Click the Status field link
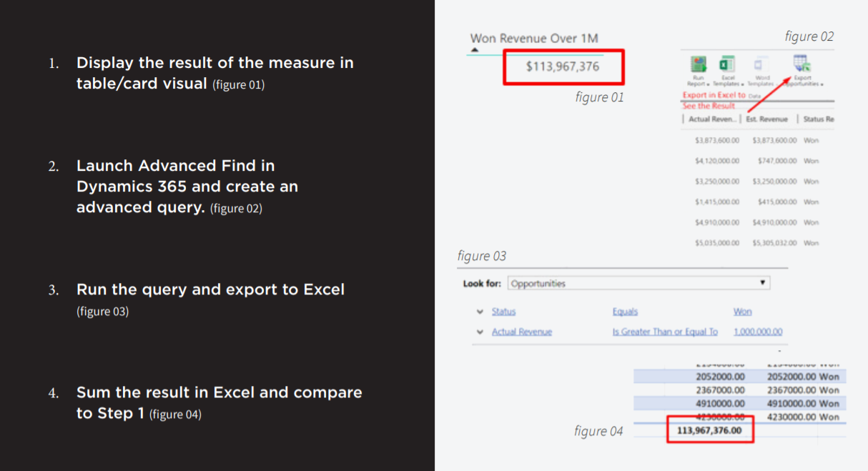868x471 pixels. [x=503, y=312]
